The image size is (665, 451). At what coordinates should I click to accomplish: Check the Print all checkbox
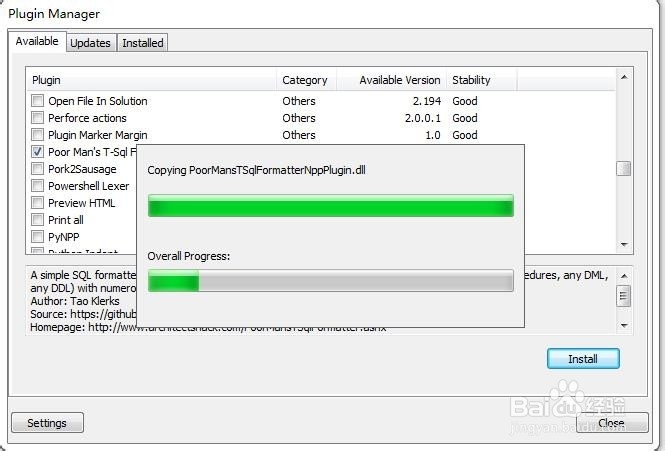(37, 219)
